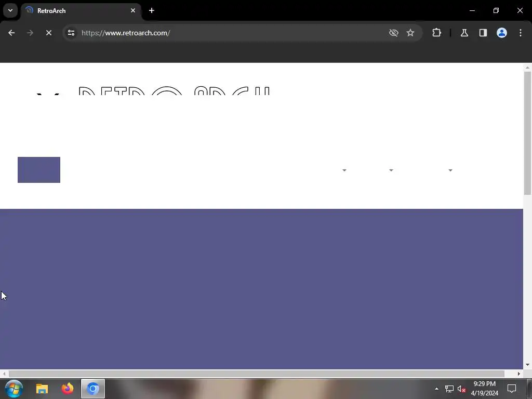Open File Explorer from the taskbar
This screenshot has height=399, width=532.
pos(42,389)
